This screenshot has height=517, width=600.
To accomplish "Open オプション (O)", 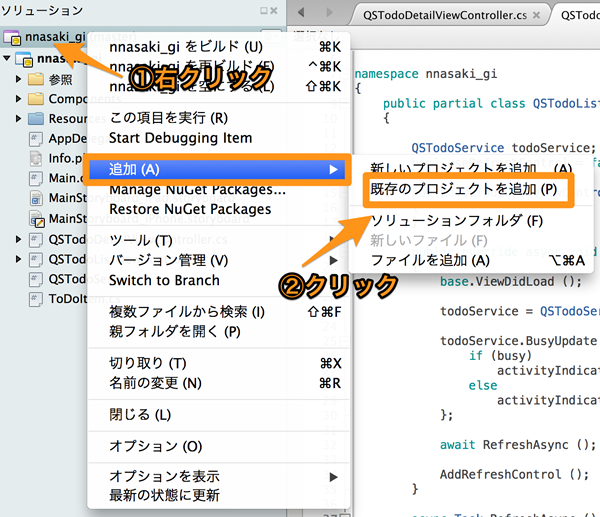I will pos(218,447).
